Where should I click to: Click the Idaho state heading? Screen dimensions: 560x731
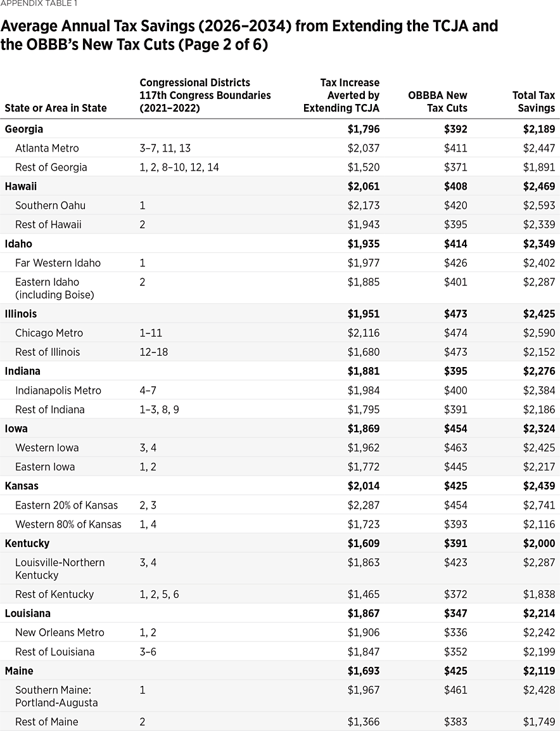(x=18, y=243)
